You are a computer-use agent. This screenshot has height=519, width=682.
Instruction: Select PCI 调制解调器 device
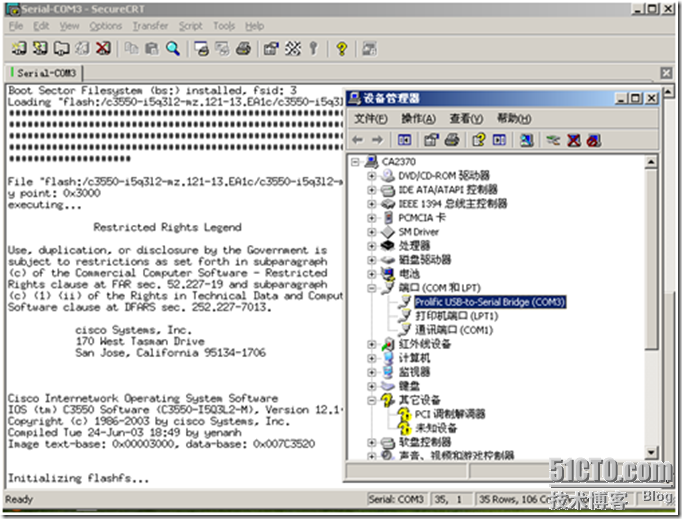click(x=450, y=414)
